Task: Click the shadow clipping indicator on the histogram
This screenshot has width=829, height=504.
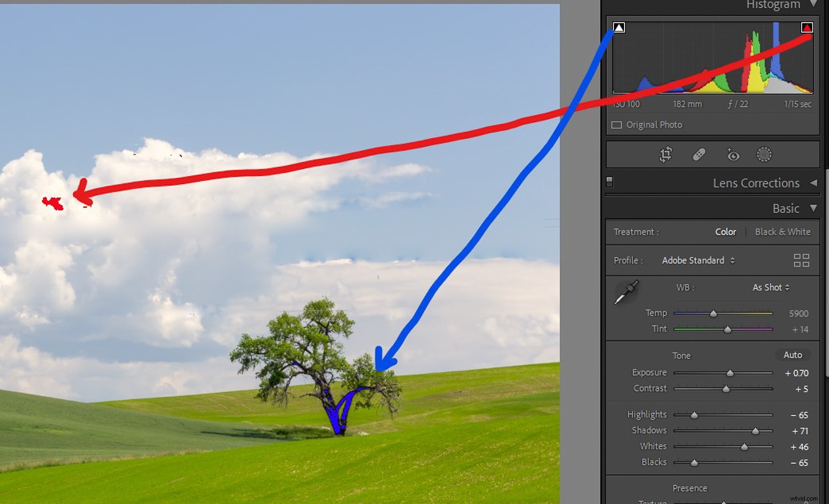Action: (618, 26)
